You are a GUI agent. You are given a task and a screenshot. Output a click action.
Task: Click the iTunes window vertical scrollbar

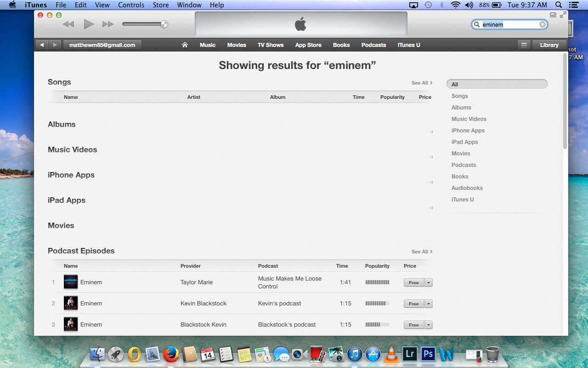tap(565, 101)
